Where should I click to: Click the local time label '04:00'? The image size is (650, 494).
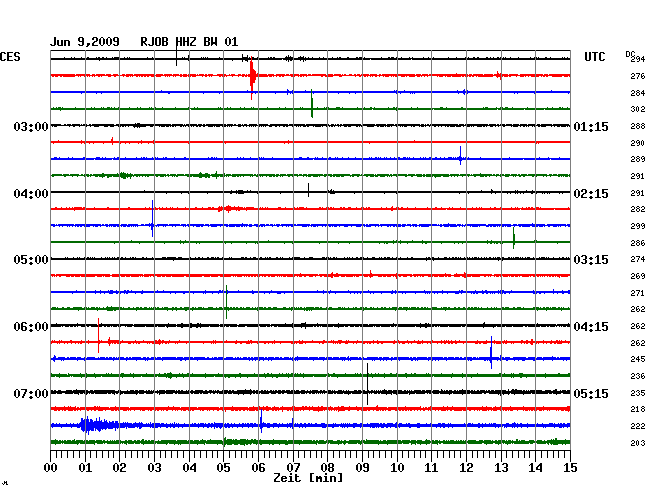coord(31,194)
